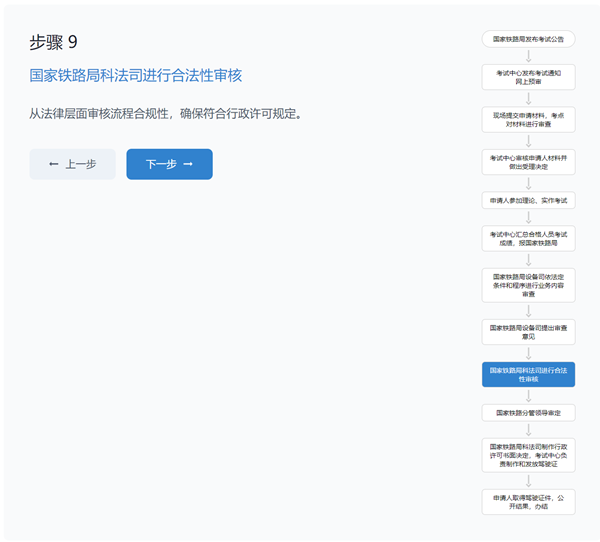Click the 上一步 previous step button
The image size is (600, 542).
tap(72, 164)
